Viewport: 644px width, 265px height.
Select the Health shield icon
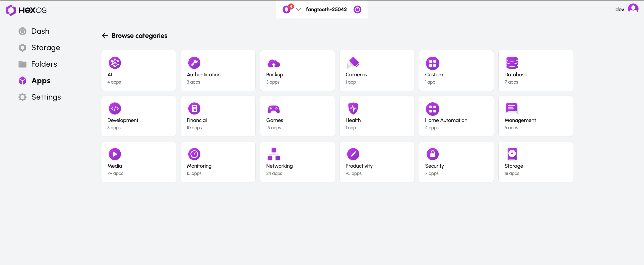click(x=353, y=108)
